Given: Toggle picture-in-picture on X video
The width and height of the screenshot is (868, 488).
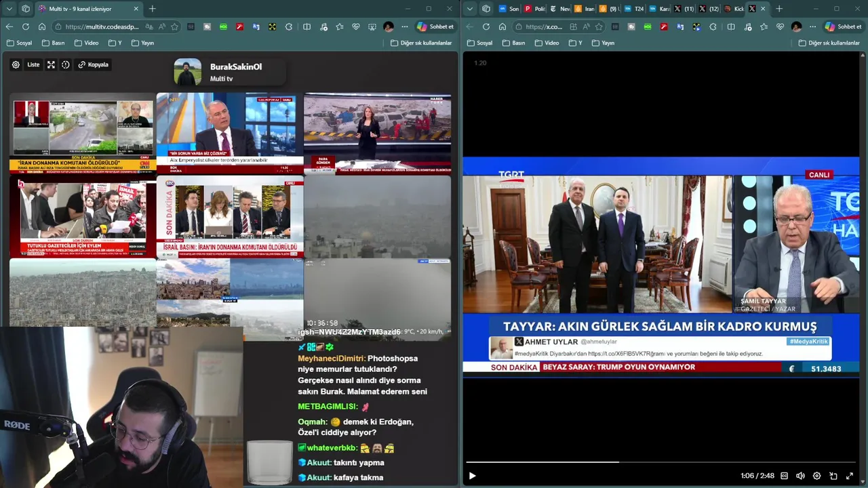Looking at the screenshot, I should (833, 476).
